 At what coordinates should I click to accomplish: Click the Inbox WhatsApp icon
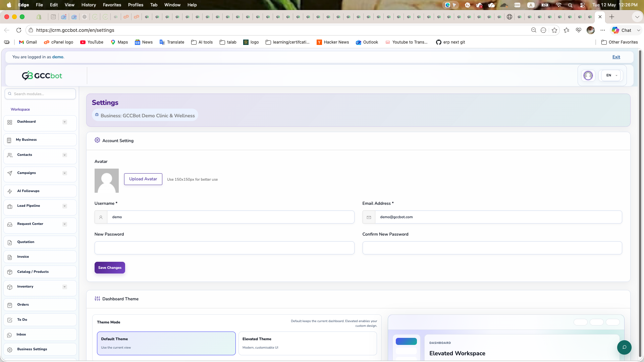point(9,335)
